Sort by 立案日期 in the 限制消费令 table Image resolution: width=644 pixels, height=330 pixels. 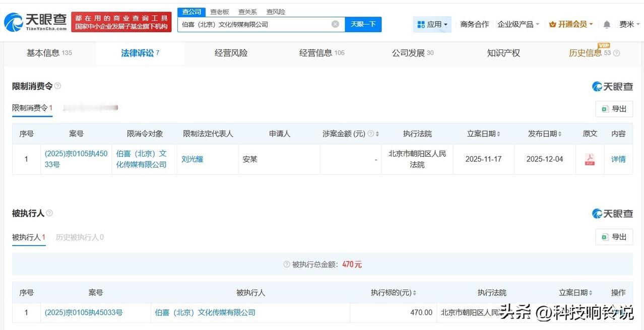coord(498,134)
